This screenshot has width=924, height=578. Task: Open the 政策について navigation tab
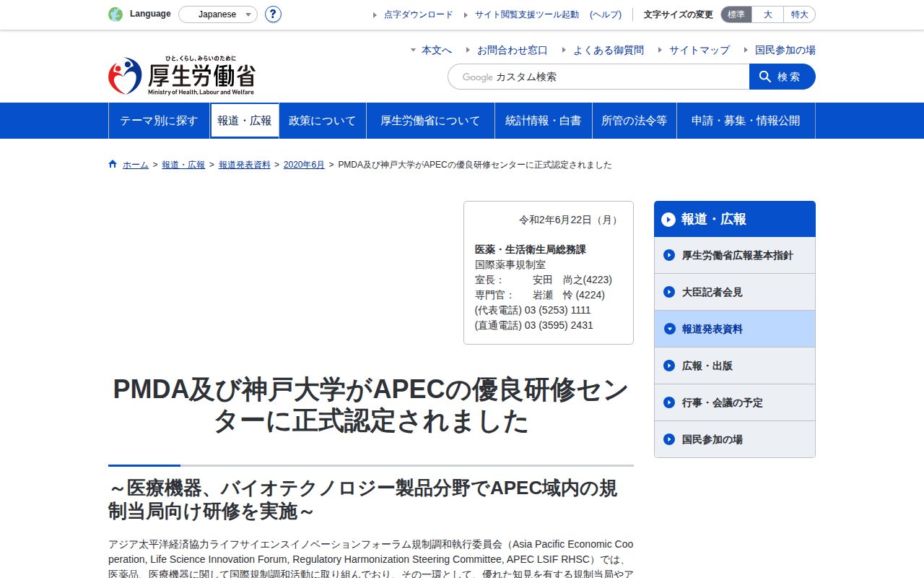coord(323,121)
